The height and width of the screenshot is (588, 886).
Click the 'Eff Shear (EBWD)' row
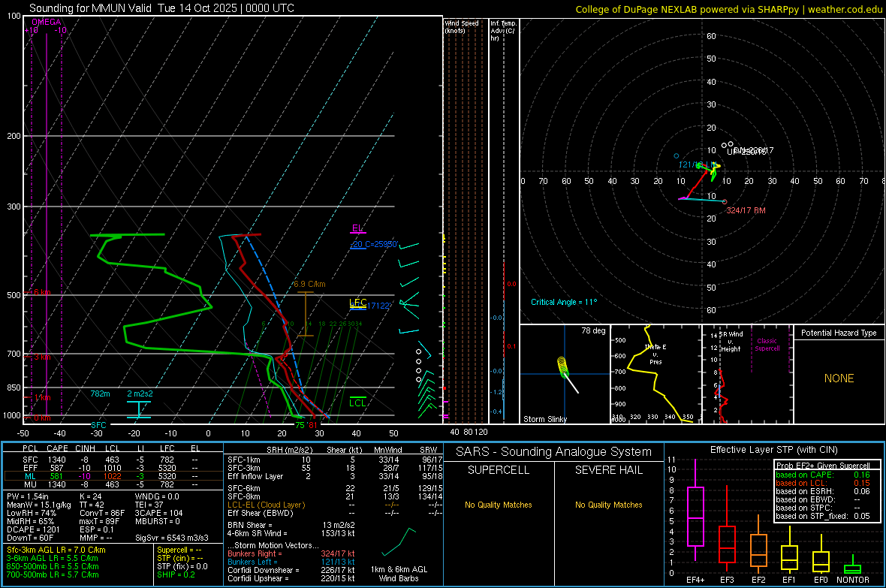[x=335, y=513]
